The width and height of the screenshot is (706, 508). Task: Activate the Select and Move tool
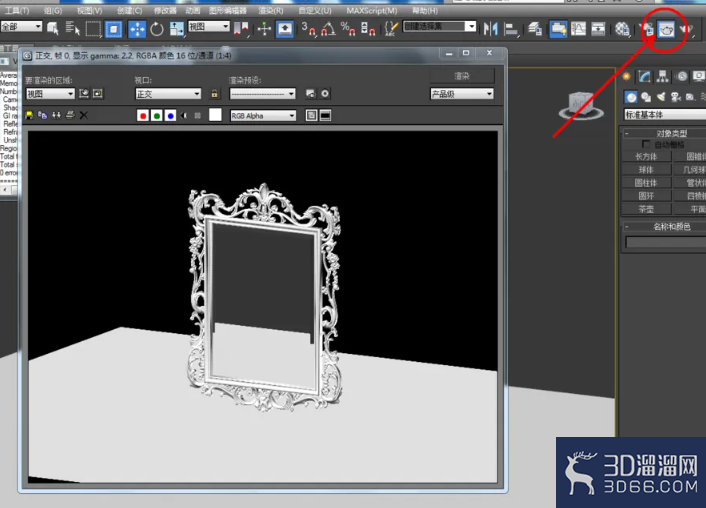(x=137, y=29)
